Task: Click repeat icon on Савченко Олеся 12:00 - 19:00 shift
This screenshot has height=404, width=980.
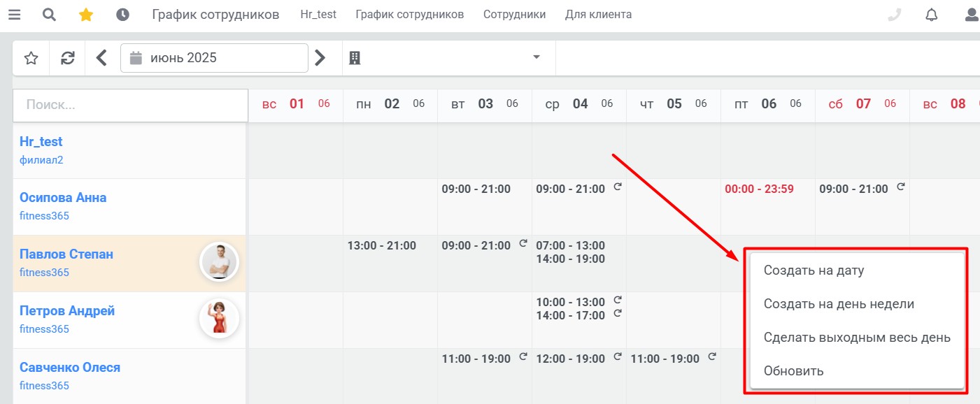Action: tap(618, 357)
